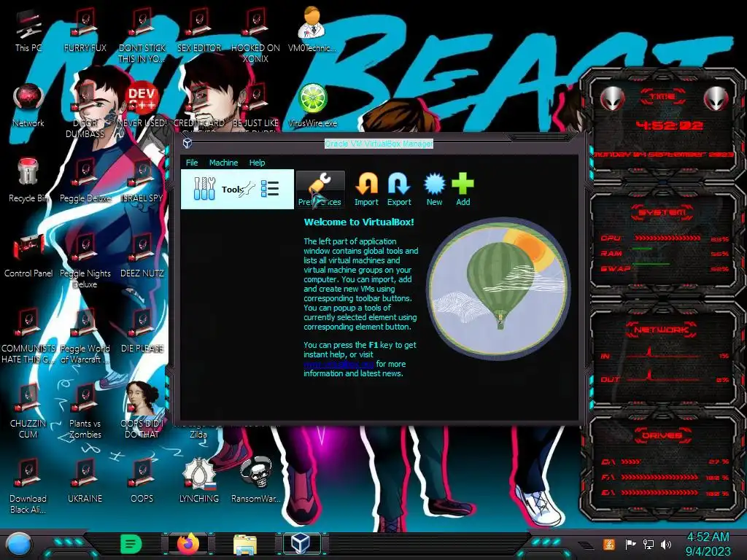Viewport: 747px width, 560px height.
Task: Select the HOOKED ON XONIX shortcut
Action: pos(255,36)
